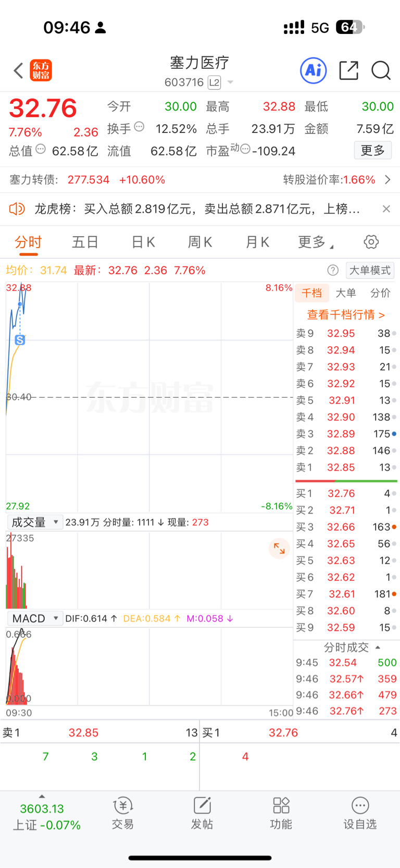Dismiss the 龙虎榜 notice with X

(386, 209)
